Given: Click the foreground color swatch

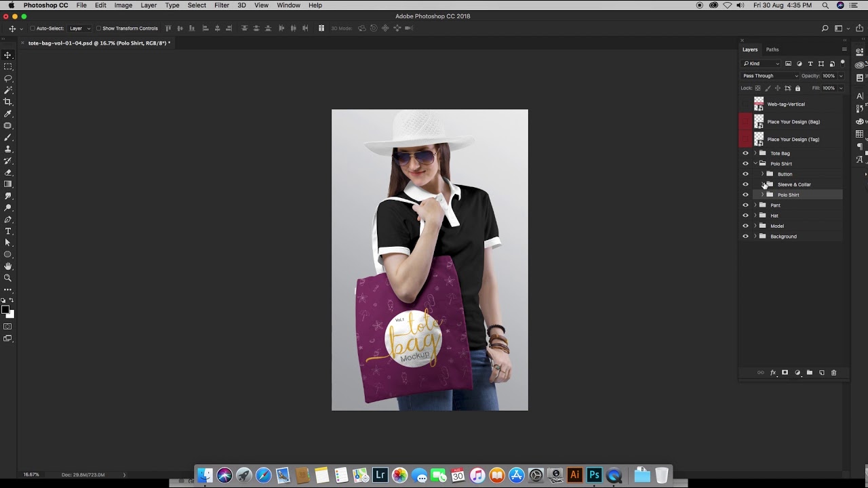Looking at the screenshot, I should point(5,310).
